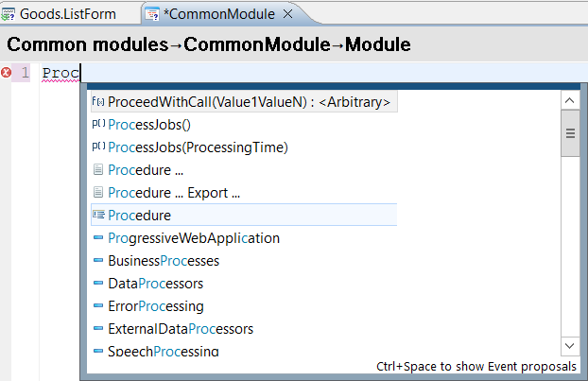Click the template icon beside 'Procedure ...'
Viewport: 588px width, 381px height.
(x=98, y=170)
